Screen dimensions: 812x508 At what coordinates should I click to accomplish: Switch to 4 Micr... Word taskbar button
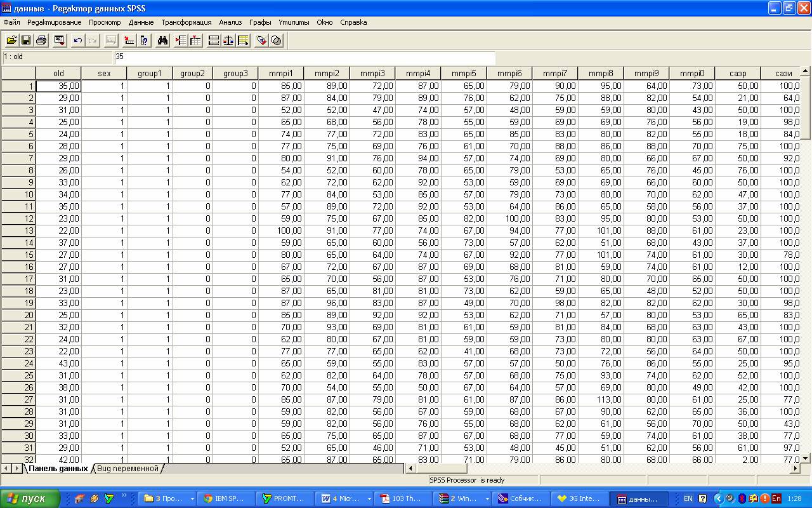coord(345,498)
